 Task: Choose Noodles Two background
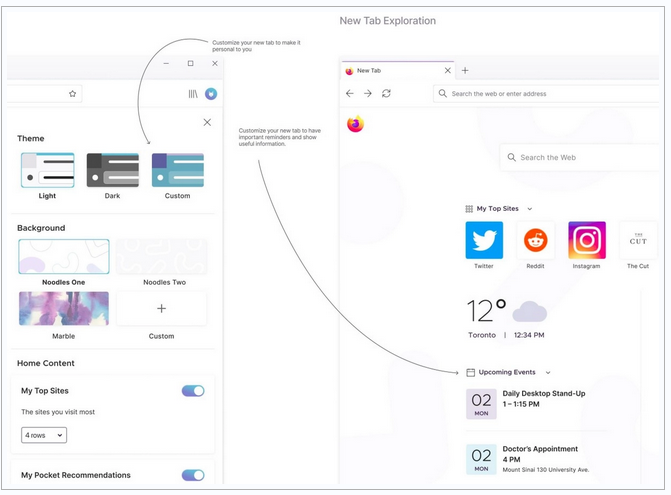pyautogui.click(x=162, y=257)
